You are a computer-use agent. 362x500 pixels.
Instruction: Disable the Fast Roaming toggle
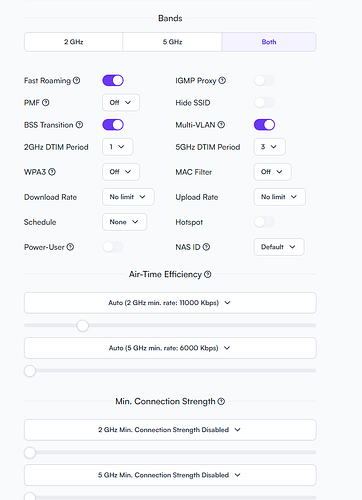point(113,80)
